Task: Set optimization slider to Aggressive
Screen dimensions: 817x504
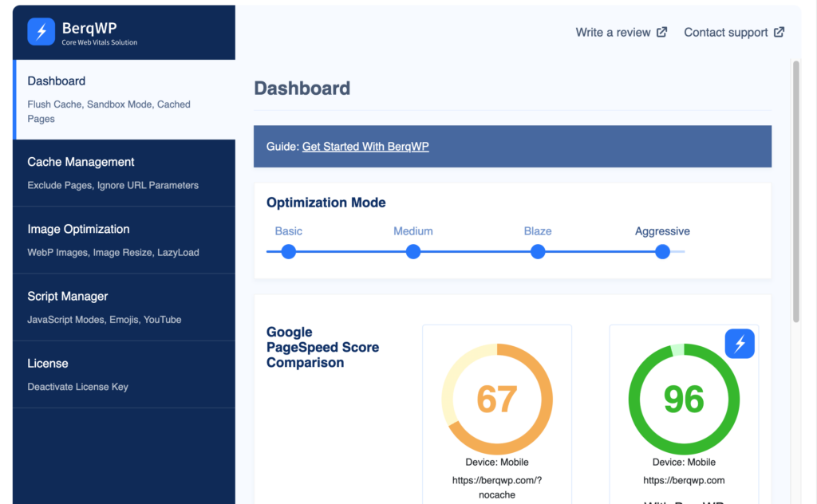Action: pyautogui.click(x=662, y=252)
